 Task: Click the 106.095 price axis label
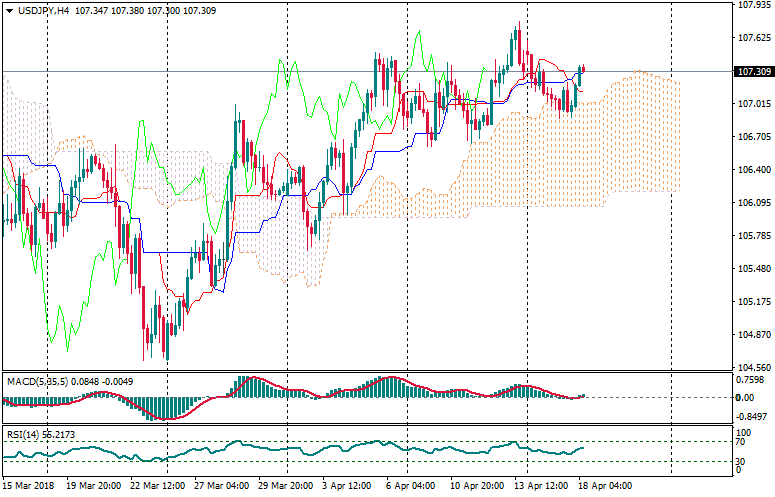click(x=751, y=203)
